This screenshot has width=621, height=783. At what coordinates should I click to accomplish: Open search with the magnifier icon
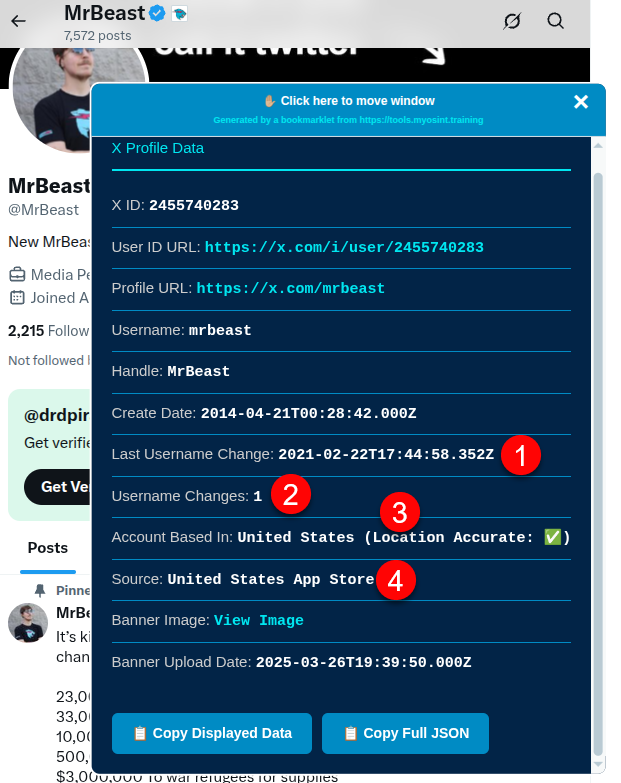click(555, 21)
